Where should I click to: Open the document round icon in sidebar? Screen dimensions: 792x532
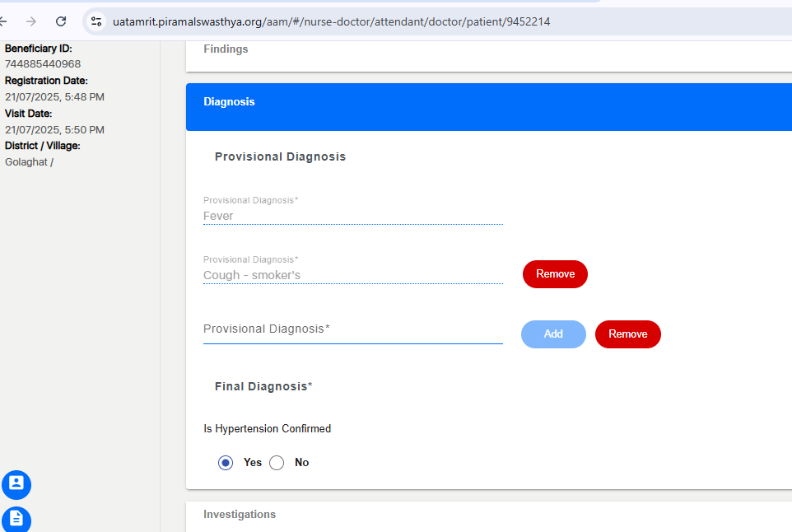point(16,520)
